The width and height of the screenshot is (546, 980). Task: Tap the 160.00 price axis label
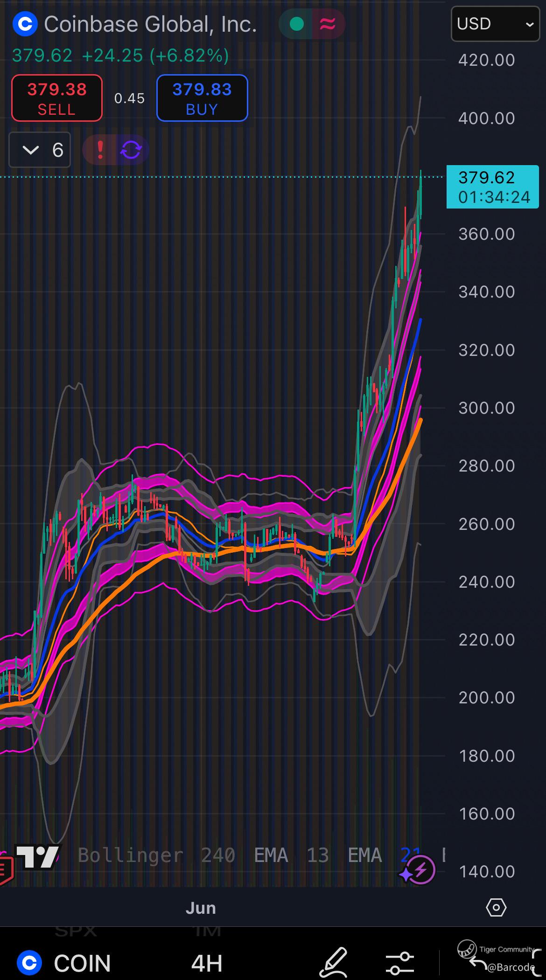click(x=487, y=814)
